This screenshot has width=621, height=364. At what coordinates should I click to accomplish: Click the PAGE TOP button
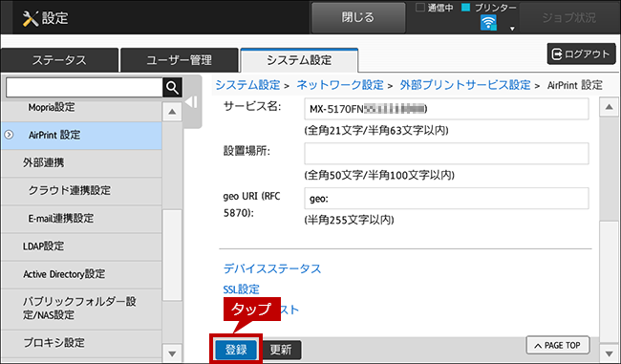click(558, 346)
